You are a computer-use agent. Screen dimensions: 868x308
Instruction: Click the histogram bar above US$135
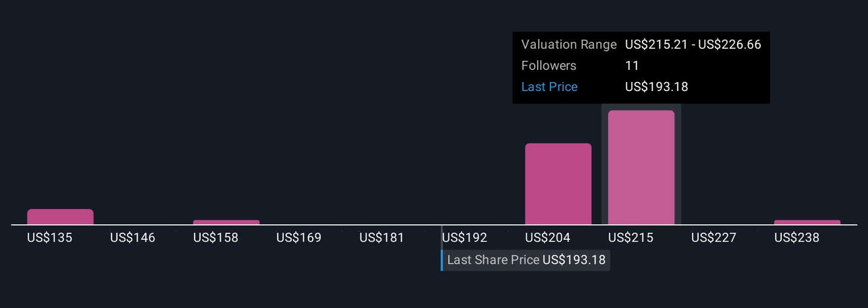[x=60, y=217]
